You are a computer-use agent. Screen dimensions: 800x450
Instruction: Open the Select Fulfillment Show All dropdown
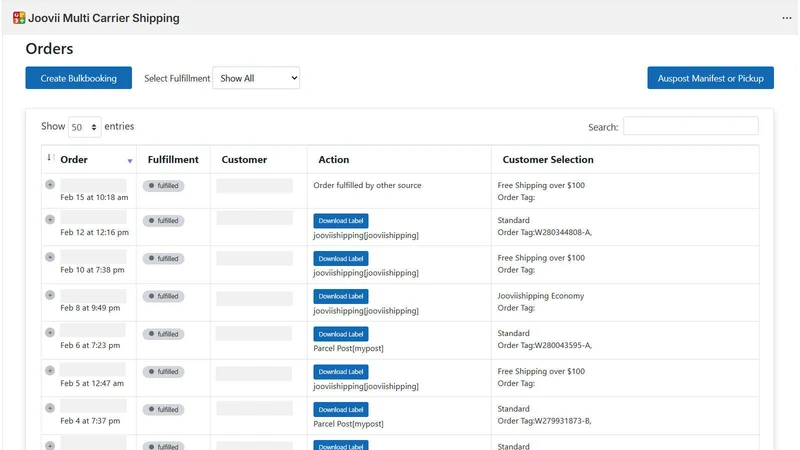[x=256, y=78]
